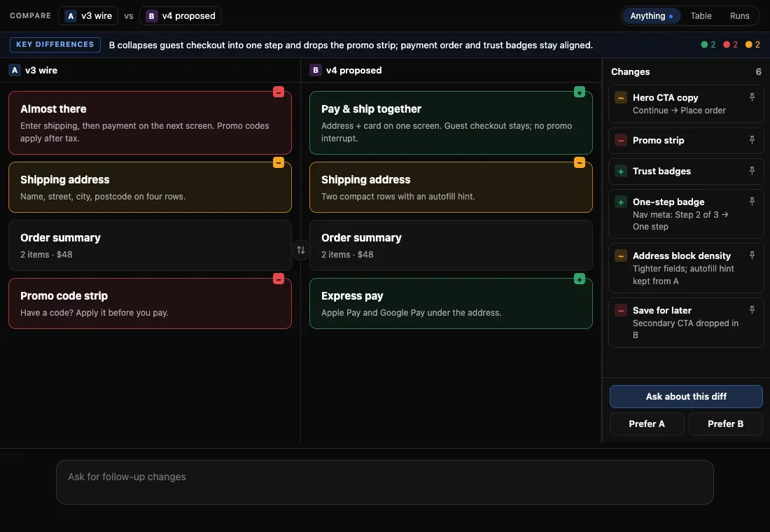Open the One-step badge change entry

(686, 213)
